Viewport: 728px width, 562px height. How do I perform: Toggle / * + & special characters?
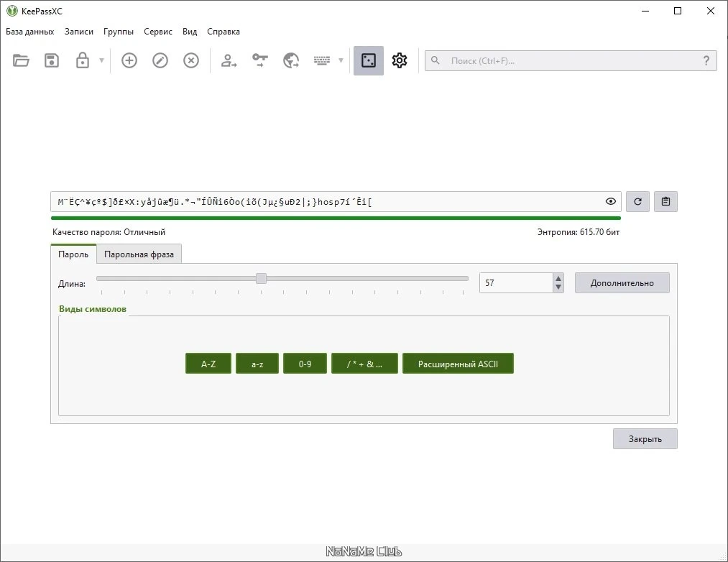tap(364, 364)
